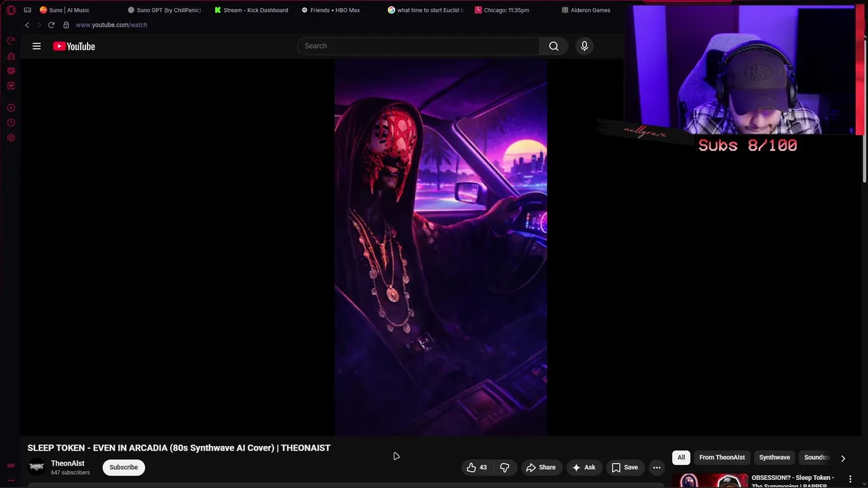The width and height of the screenshot is (868, 488).
Task: Click the video player to toggle playback
Action: [x=441, y=247]
